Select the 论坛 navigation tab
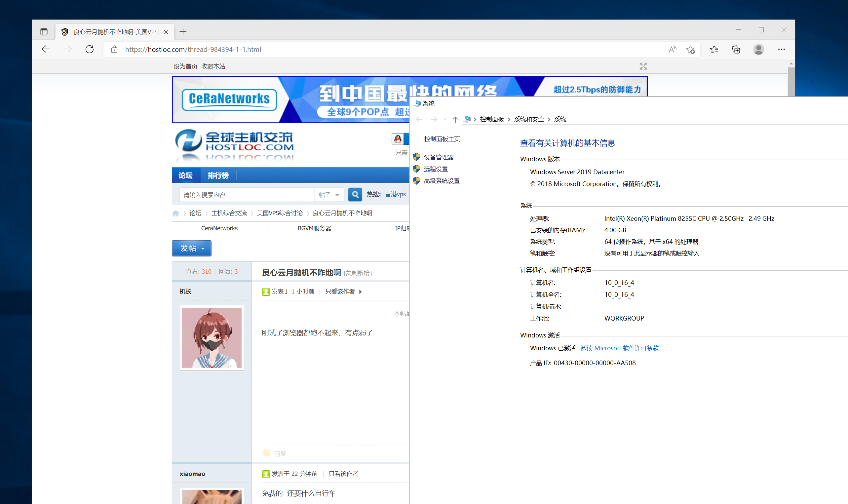This screenshot has height=504, width=848. click(x=185, y=175)
